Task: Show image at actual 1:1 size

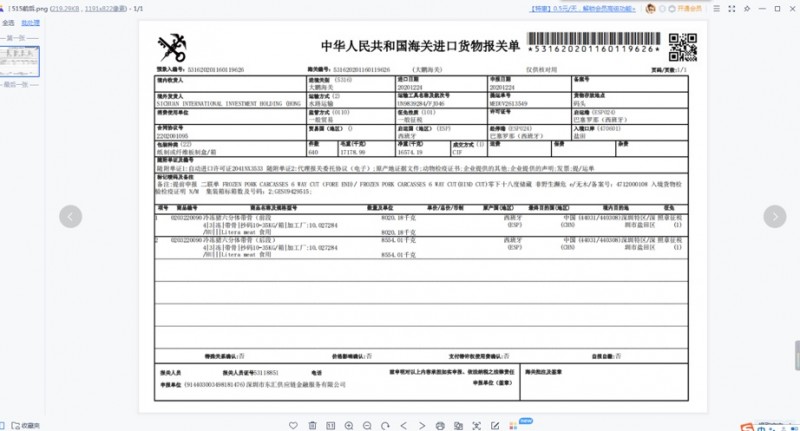Action: pyautogui.click(x=331, y=425)
